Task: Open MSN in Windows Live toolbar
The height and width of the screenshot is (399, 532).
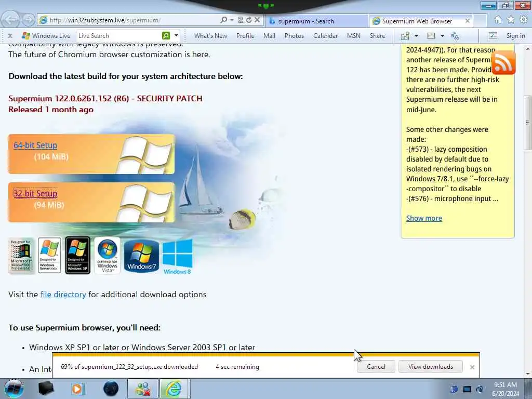Action: (x=353, y=36)
